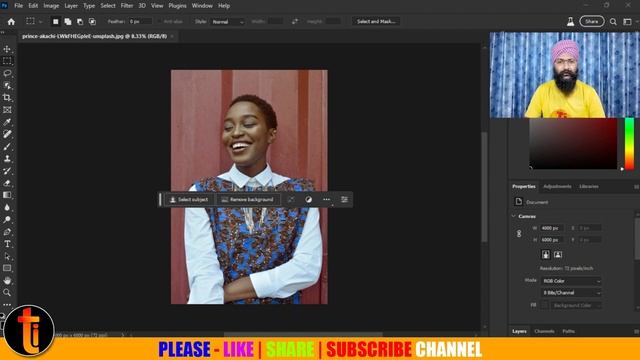Image resolution: width=640 pixels, height=360 pixels.
Task: Toggle the Anti-alias checkbox
Action: 159,21
